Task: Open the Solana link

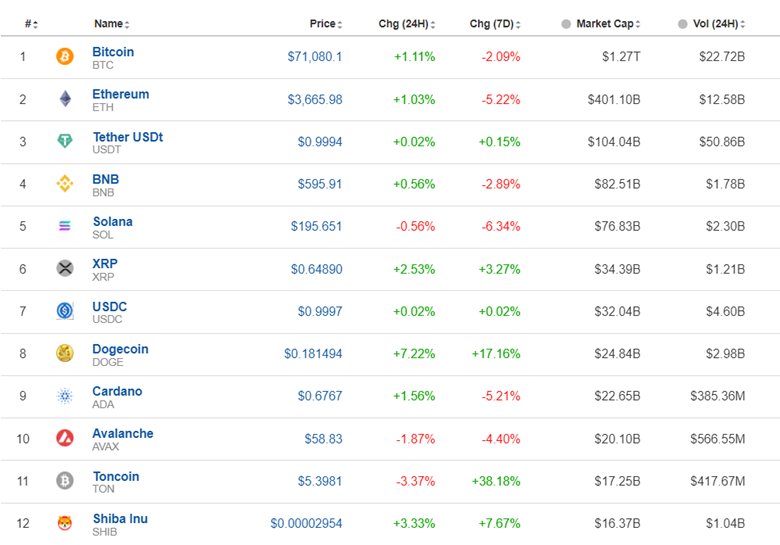Action: [x=113, y=221]
